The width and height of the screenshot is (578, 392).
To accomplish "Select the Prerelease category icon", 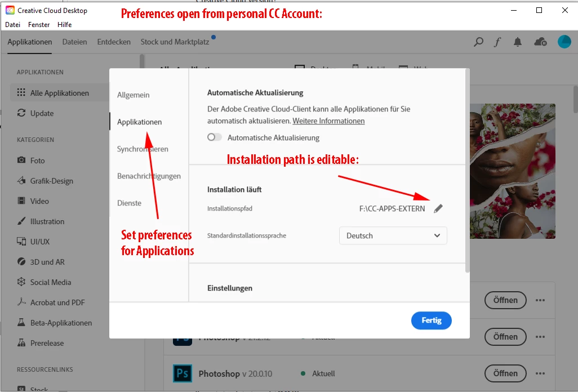I will [x=21, y=342].
